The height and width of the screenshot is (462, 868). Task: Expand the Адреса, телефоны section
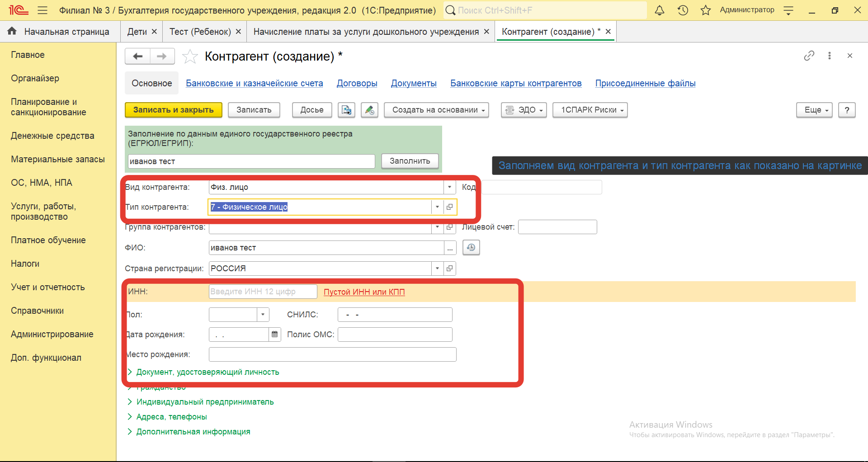click(x=171, y=417)
